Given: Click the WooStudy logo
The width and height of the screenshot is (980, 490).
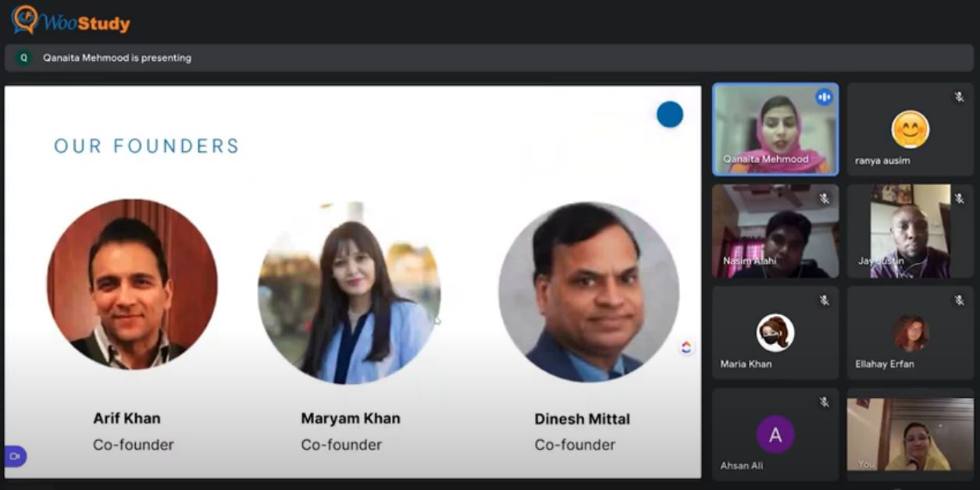Looking at the screenshot, I should 70,20.
